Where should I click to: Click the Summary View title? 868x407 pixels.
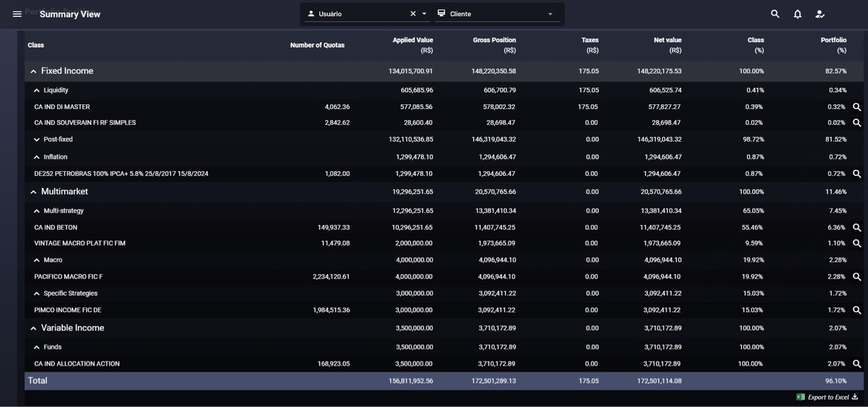(70, 14)
